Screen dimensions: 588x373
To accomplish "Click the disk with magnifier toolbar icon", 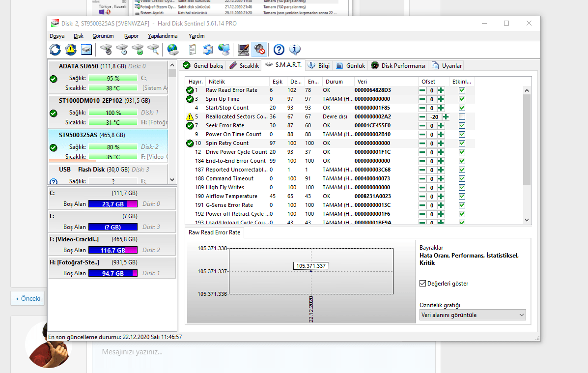I will [154, 49].
